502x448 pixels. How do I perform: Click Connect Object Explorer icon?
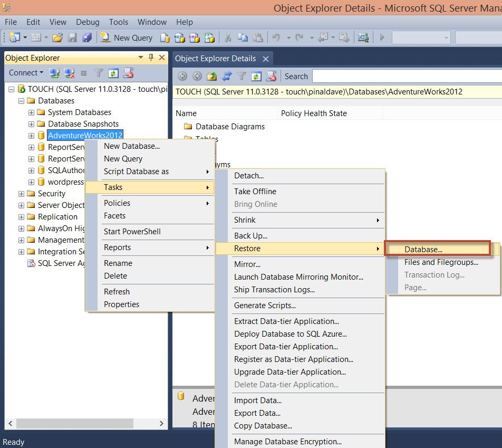[x=54, y=73]
